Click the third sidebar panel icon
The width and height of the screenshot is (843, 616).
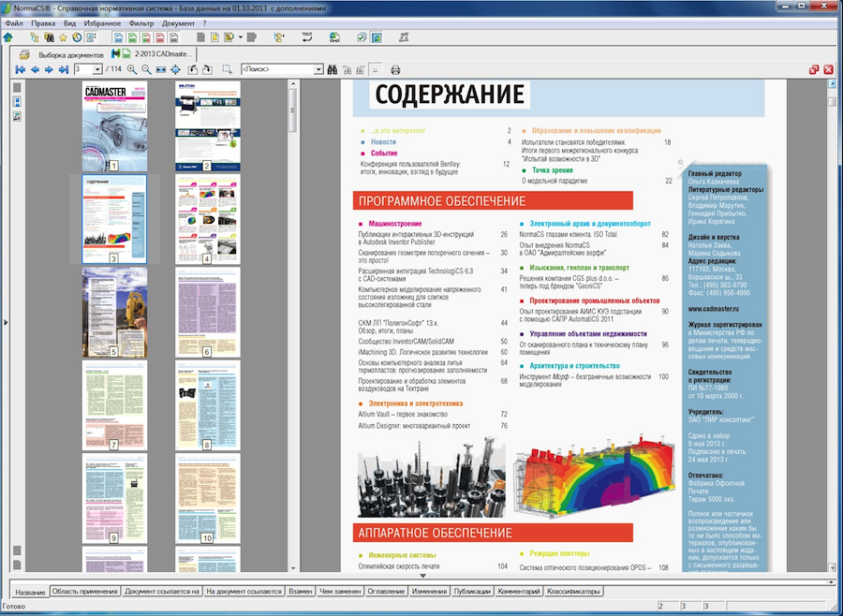tap(17, 116)
